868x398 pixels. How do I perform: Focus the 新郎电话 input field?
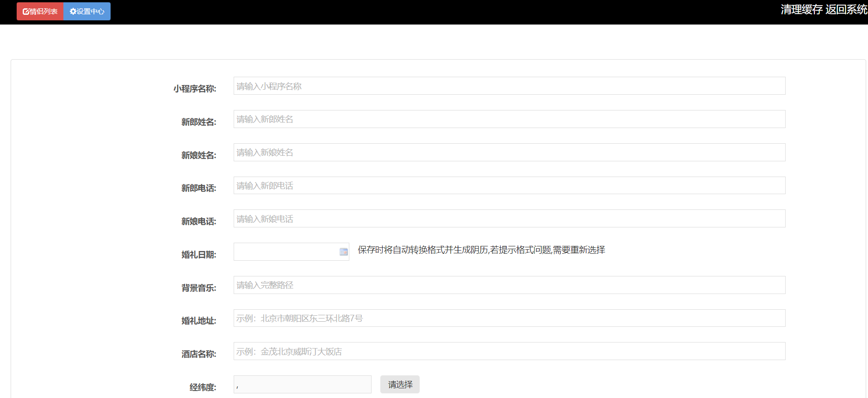pyautogui.click(x=509, y=185)
